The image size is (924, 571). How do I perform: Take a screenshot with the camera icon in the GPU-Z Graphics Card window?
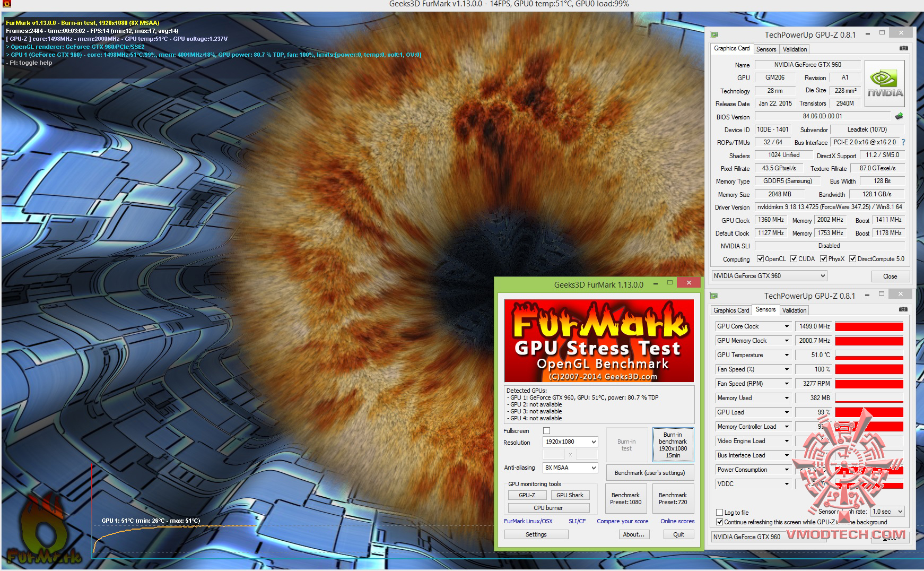(903, 48)
